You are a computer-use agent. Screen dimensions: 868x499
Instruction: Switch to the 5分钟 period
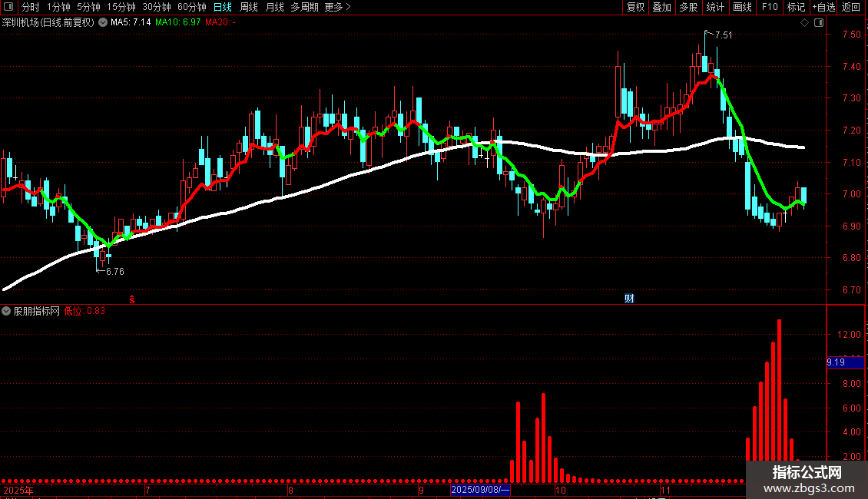(88, 7)
